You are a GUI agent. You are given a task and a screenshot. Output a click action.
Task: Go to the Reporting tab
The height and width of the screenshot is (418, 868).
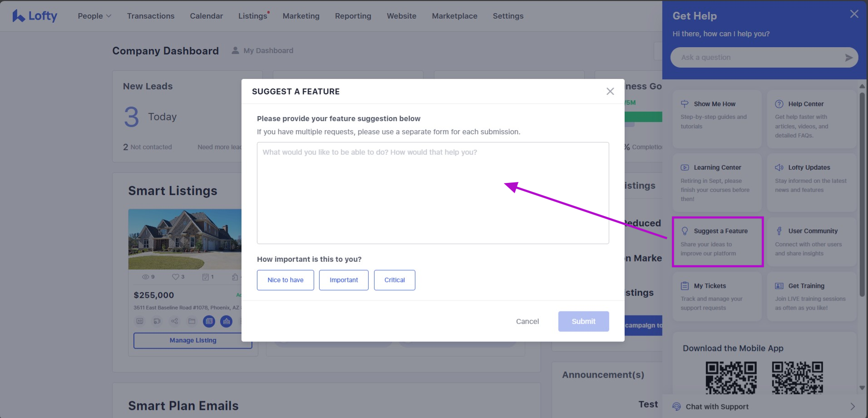tap(353, 16)
